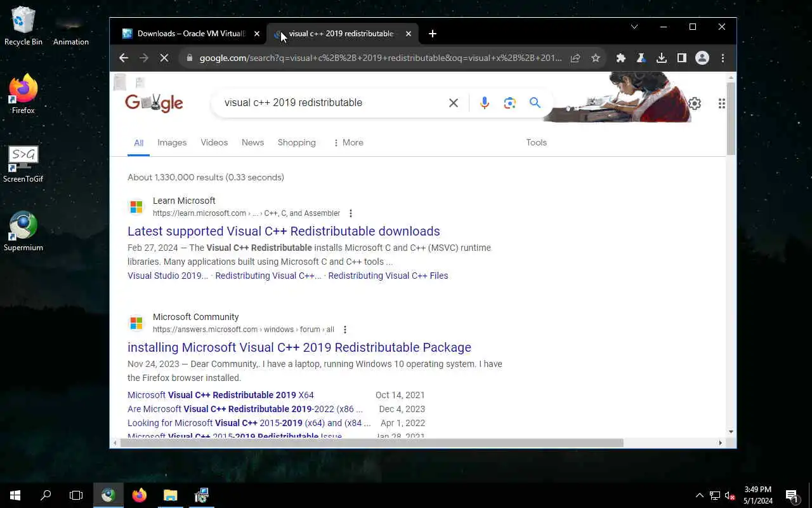
Task: Select the Animation desktop item
Action: click(x=71, y=29)
